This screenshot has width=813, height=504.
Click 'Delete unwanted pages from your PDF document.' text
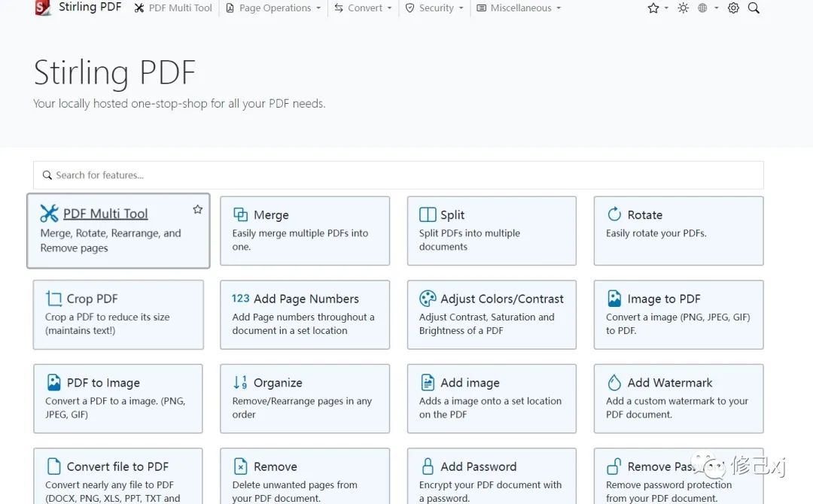(x=294, y=491)
